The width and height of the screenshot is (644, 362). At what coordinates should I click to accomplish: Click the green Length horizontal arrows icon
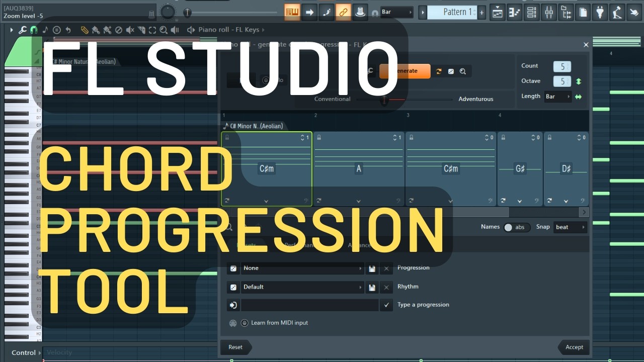(x=579, y=97)
